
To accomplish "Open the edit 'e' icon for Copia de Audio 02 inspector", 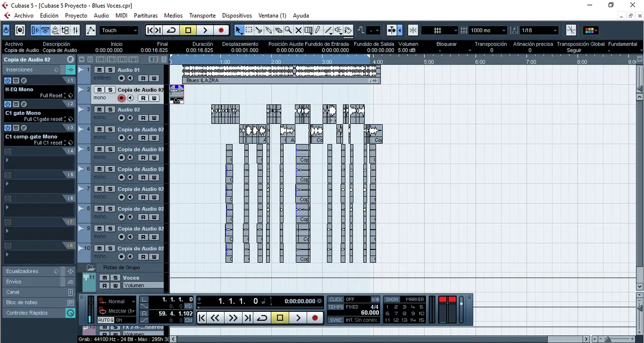I will tap(70, 59).
